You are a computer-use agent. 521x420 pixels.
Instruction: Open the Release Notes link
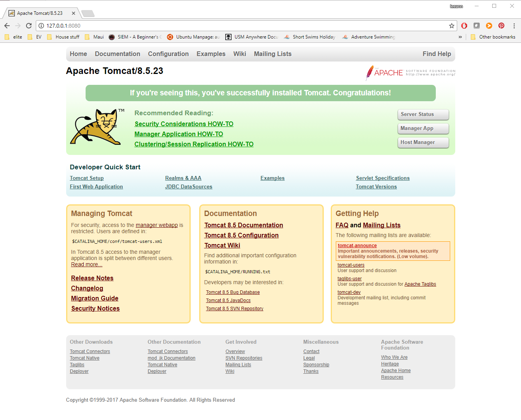pos(92,278)
